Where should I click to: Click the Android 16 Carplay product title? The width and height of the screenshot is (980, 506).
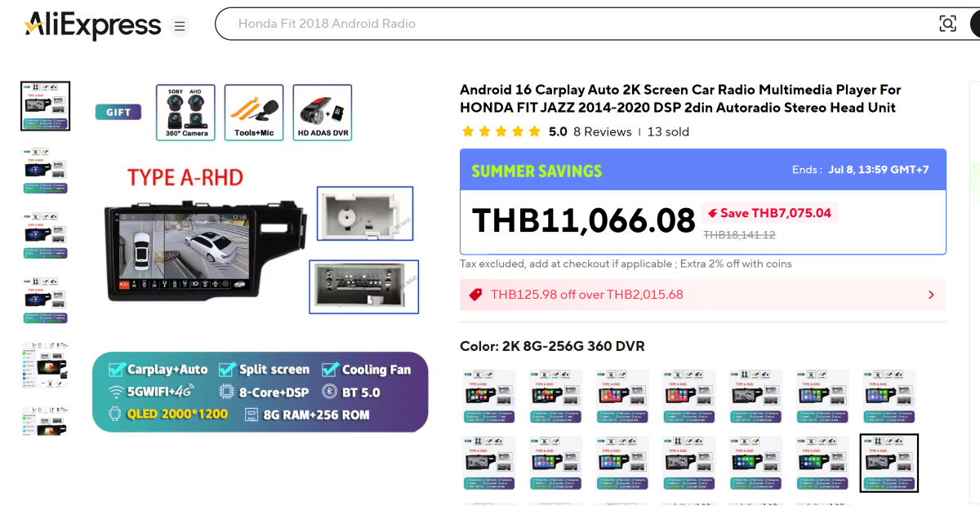tap(680, 99)
